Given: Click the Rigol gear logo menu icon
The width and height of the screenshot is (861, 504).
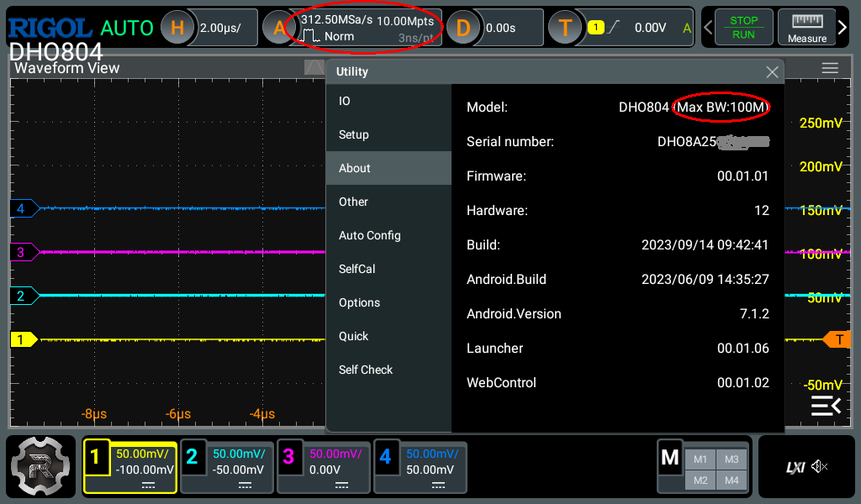Looking at the screenshot, I should [42, 467].
